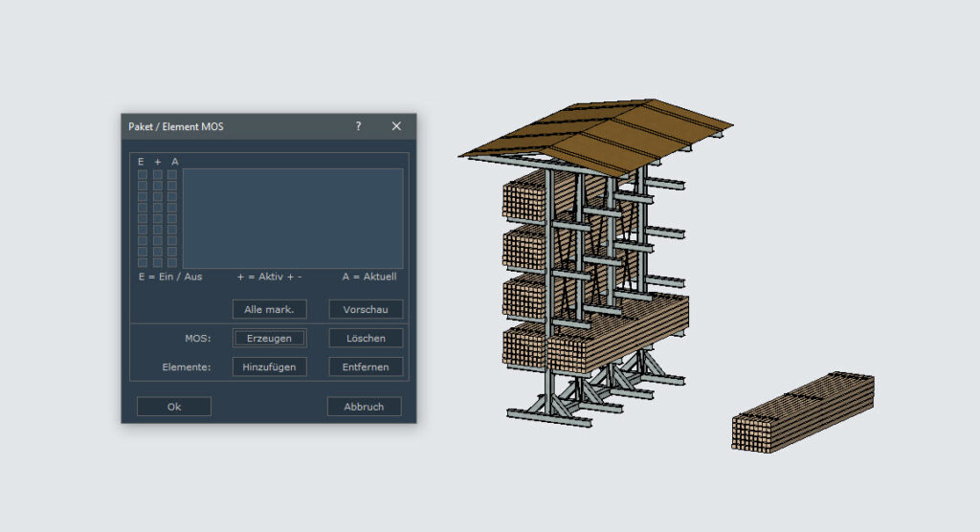Check the first checkbox in column A
Viewport: 980px width, 532px height.
coord(172,175)
